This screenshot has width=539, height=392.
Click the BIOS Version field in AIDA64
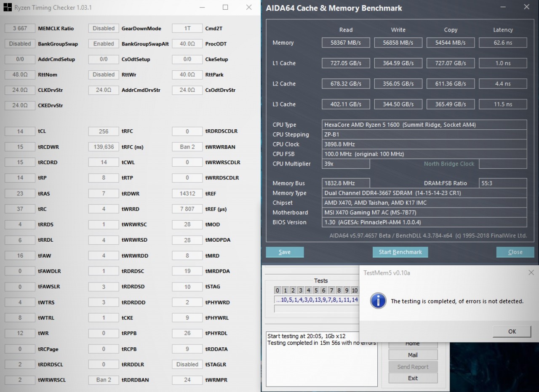click(424, 222)
